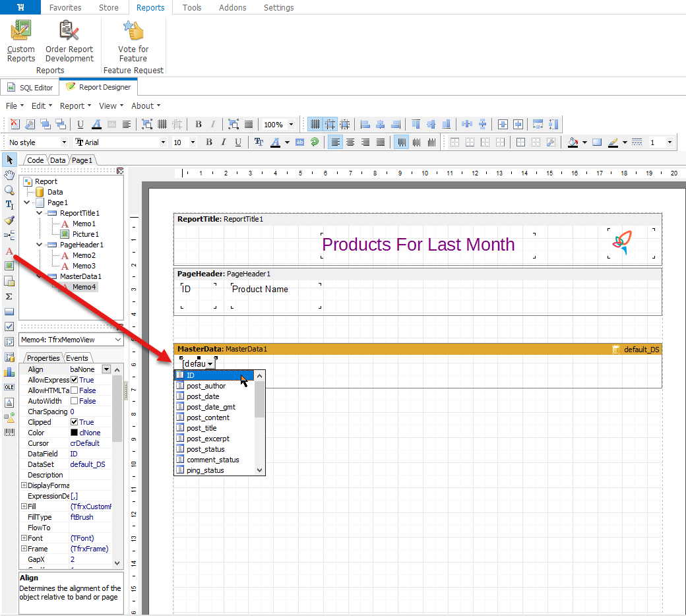Insert a Chart object from the left toolbar
This screenshot has height=616, width=686.
9,372
